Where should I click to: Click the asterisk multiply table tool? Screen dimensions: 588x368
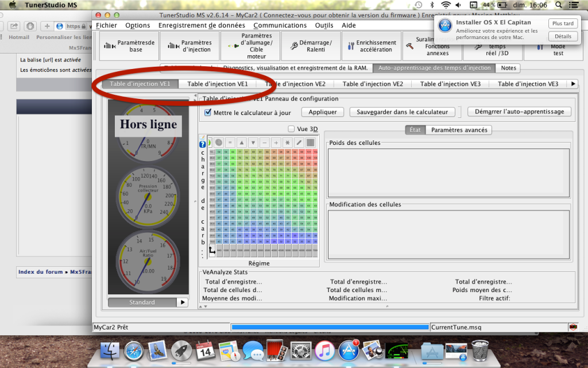[288, 143]
